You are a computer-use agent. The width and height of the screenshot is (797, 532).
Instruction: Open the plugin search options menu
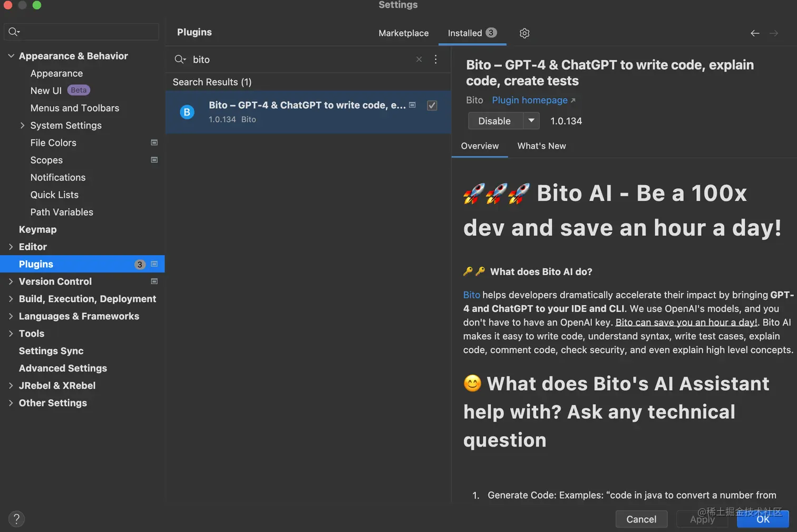coord(435,60)
